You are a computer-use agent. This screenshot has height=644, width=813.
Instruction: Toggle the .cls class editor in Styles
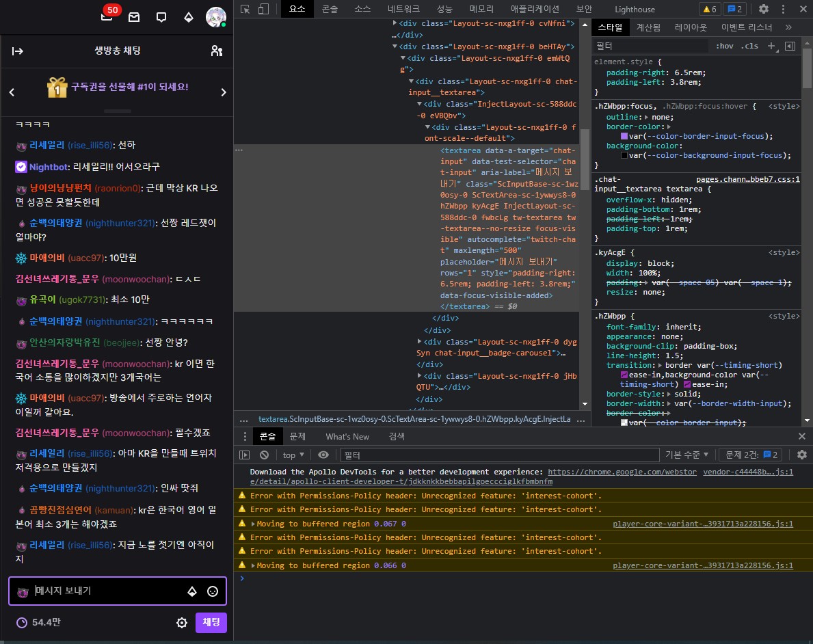pyautogui.click(x=749, y=46)
